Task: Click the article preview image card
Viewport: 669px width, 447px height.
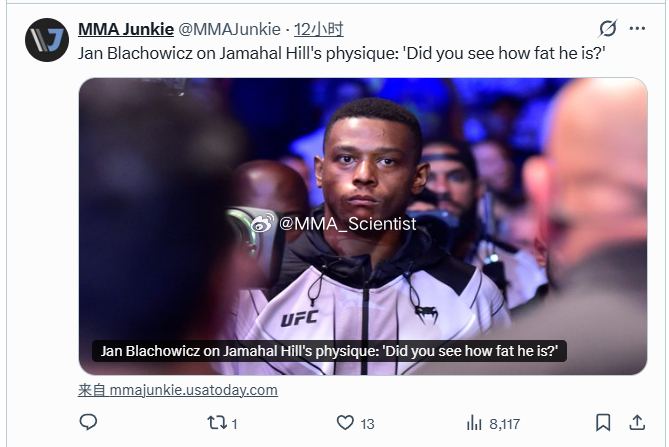Action: 363,226
